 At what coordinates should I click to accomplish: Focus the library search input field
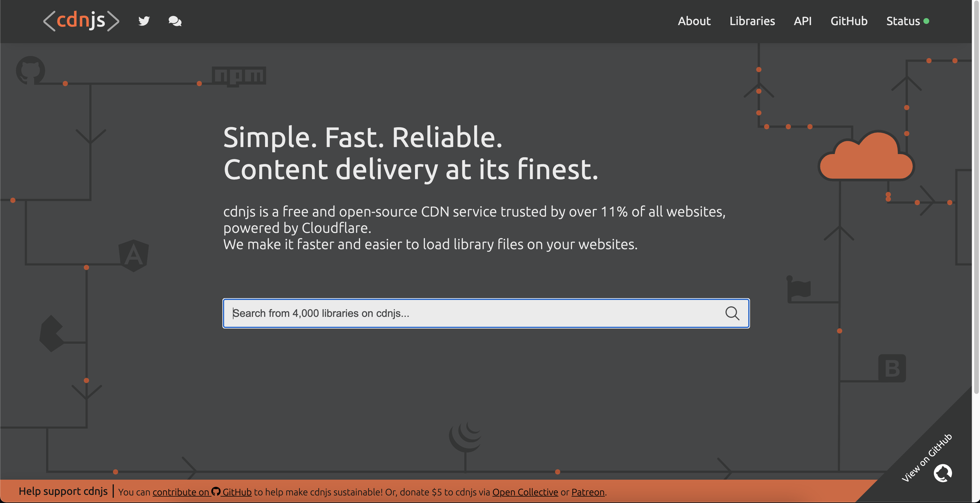[x=472, y=313]
